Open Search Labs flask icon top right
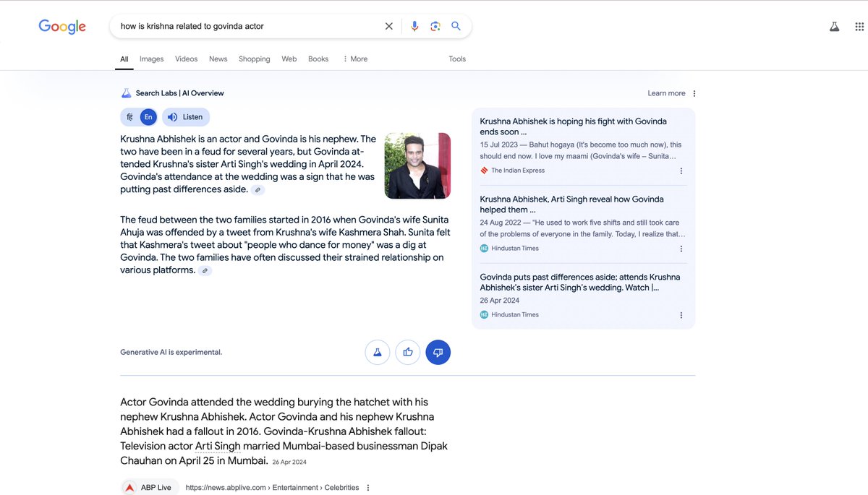868x495 pixels. click(834, 27)
